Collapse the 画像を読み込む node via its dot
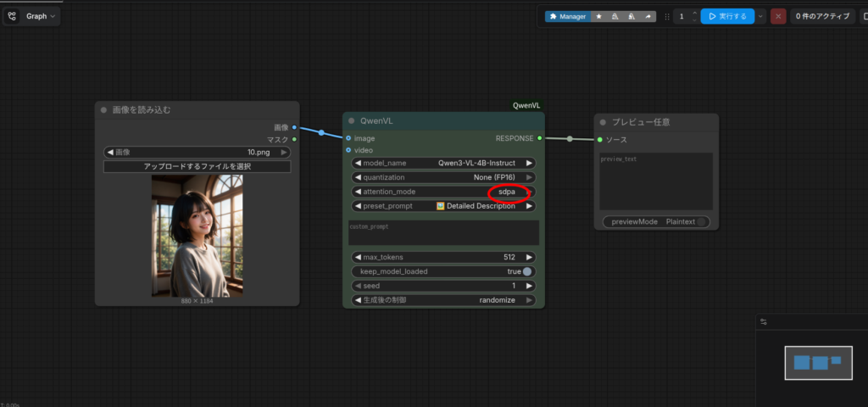 click(103, 109)
